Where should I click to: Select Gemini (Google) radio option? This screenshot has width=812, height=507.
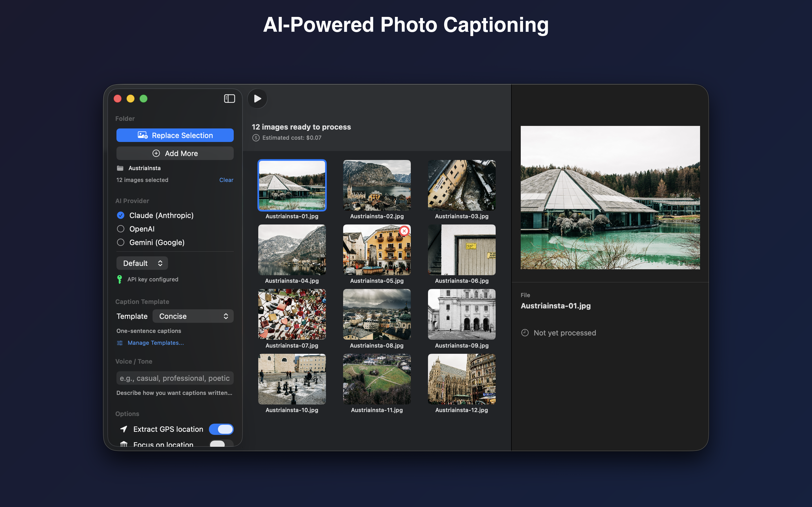(x=121, y=243)
